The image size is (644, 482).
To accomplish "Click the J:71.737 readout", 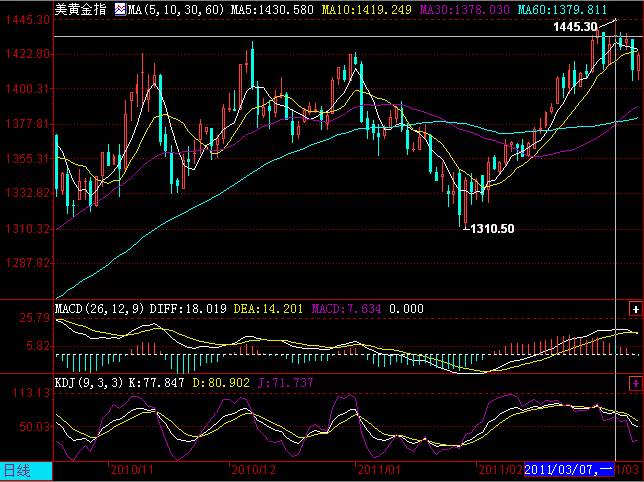I will pyautogui.click(x=285, y=383).
